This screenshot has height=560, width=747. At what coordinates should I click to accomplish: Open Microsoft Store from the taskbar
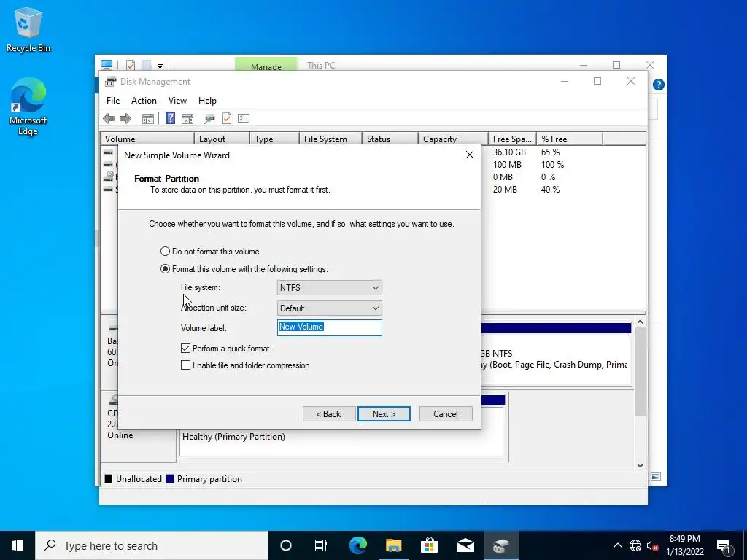[x=429, y=545]
